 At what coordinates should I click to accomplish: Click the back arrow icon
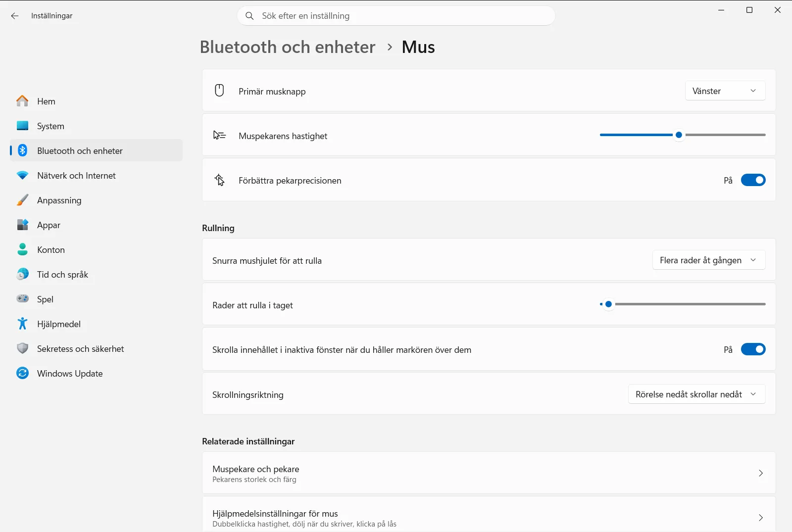pyautogui.click(x=15, y=16)
